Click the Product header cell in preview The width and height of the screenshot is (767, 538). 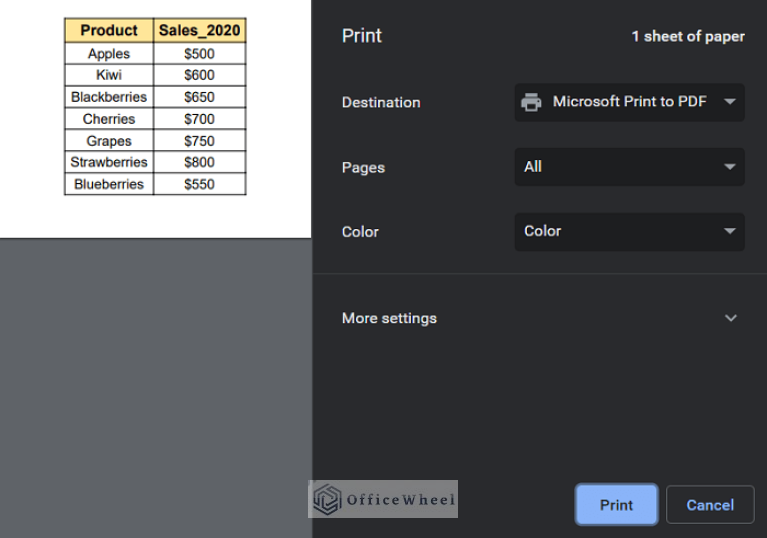tap(109, 30)
